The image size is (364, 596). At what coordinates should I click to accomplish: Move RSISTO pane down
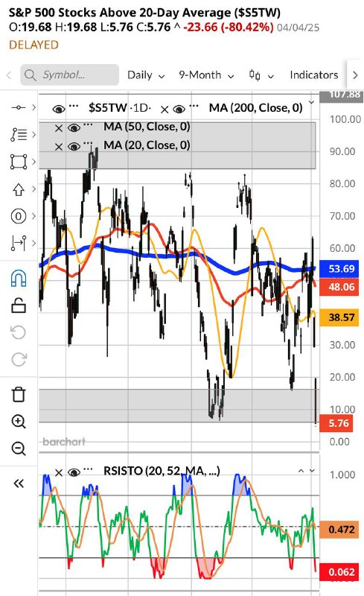tap(312, 471)
